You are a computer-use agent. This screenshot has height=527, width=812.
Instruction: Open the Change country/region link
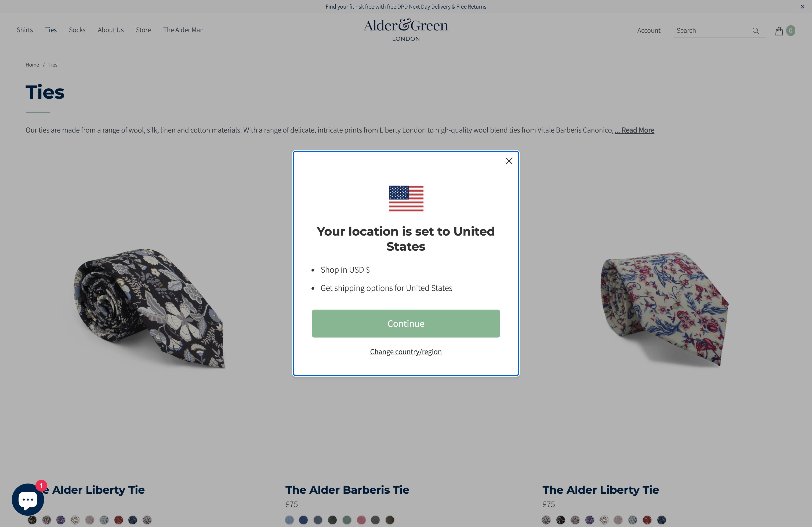[406, 352]
